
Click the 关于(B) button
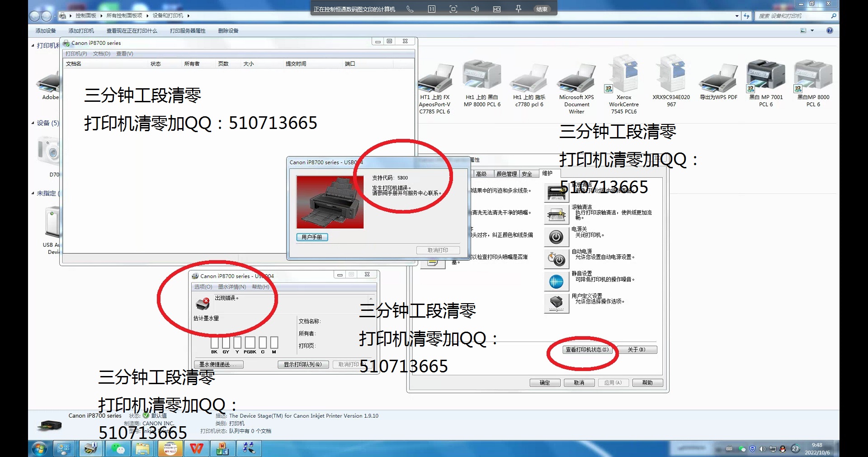coord(637,350)
